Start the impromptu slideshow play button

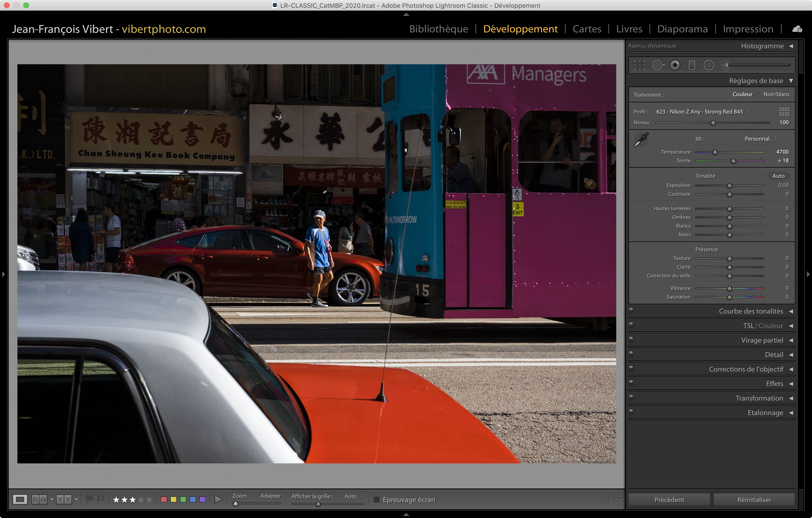218,499
